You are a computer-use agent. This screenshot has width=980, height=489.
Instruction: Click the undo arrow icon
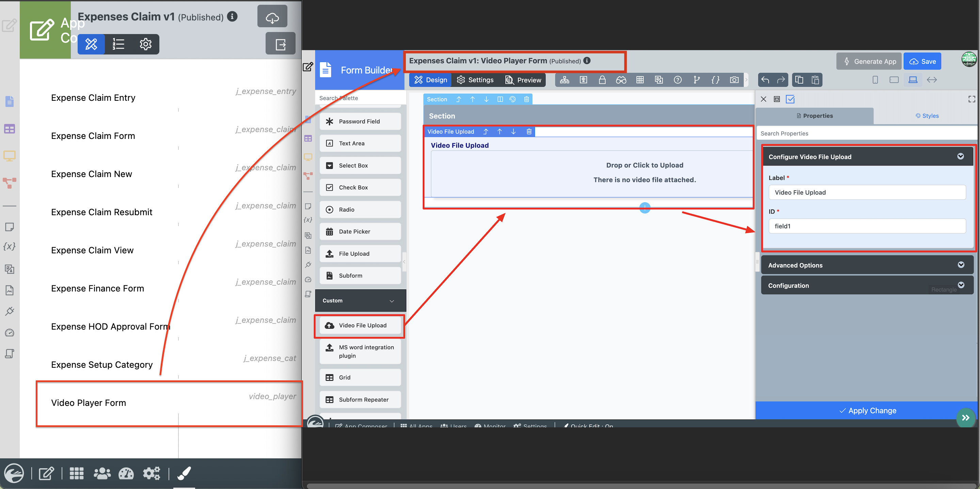[x=765, y=80]
